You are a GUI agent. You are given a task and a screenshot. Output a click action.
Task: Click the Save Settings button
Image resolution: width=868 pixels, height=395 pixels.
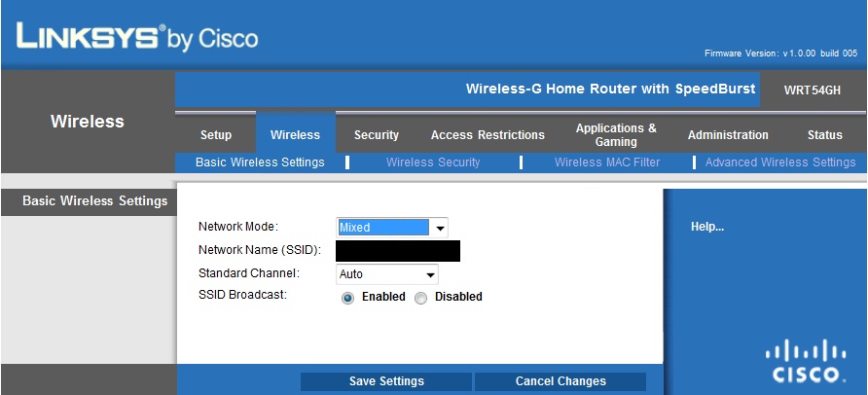(x=386, y=381)
